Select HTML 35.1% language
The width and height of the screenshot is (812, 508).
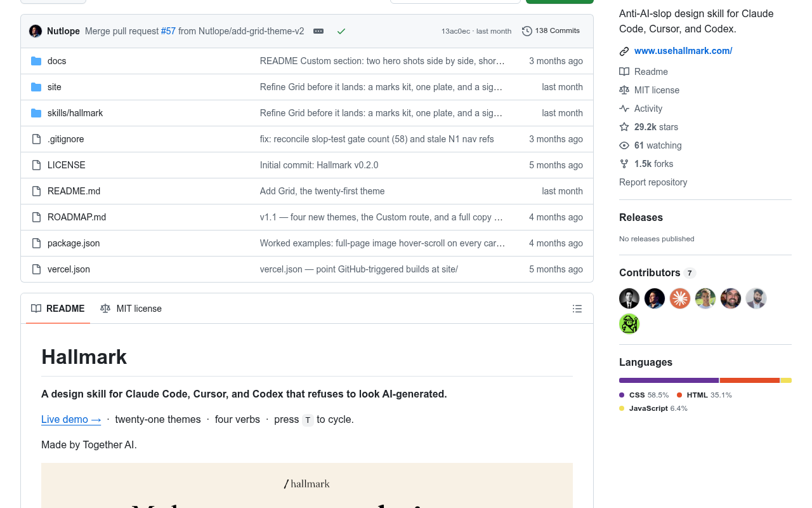704,395
